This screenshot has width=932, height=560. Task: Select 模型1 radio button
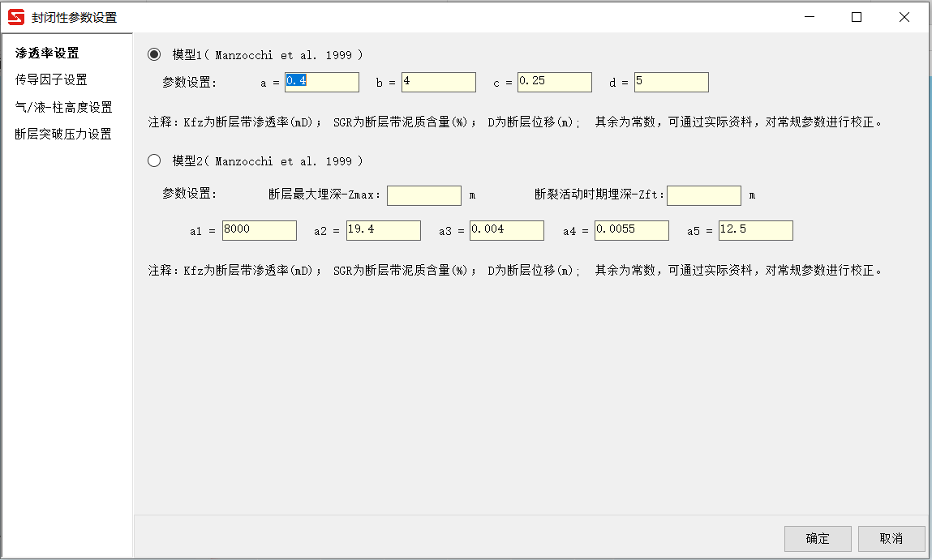tap(154, 54)
